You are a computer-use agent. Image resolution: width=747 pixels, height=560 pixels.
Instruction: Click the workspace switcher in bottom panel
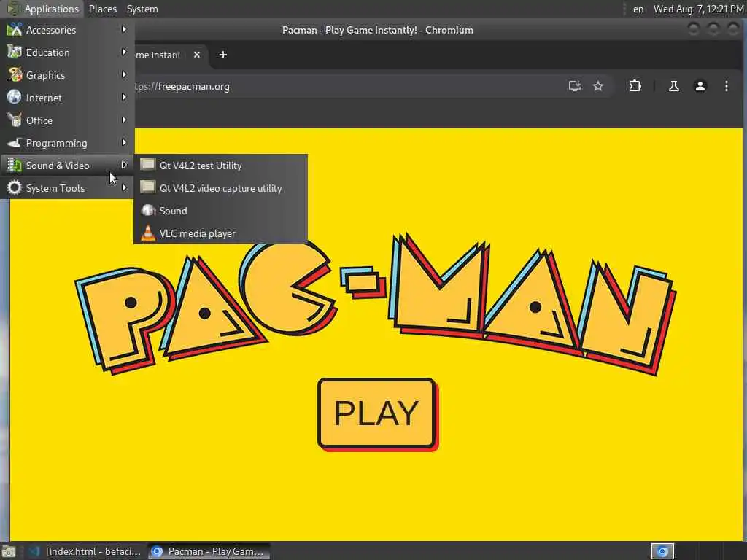click(662, 551)
